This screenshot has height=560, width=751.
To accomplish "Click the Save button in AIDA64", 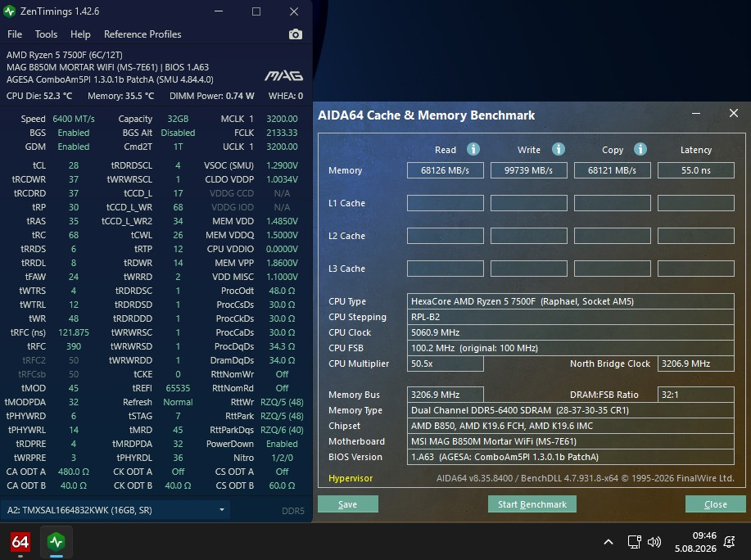I will pos(348,504).
